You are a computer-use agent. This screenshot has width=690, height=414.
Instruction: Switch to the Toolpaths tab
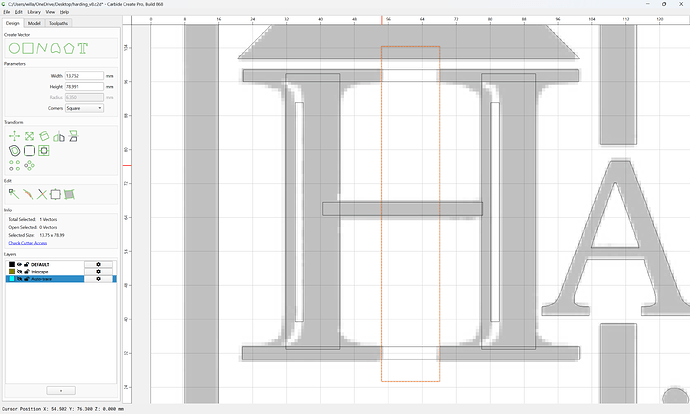(x=58, y=23)
